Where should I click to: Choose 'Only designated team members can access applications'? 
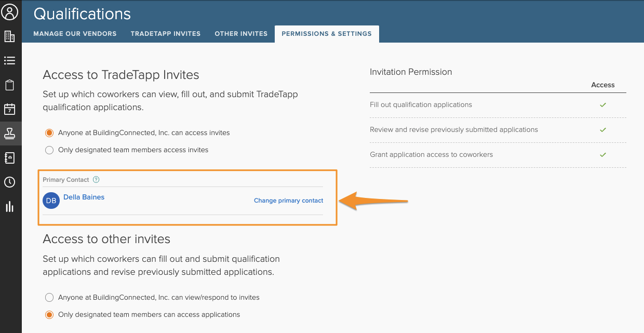pyautogui.click(x=49, y=315)
